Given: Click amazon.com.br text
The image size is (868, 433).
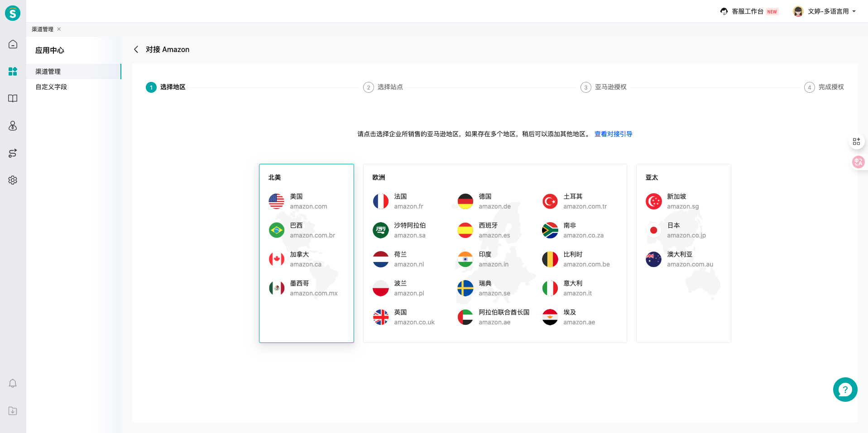Looking at the screenshot, I should point(312,235).
